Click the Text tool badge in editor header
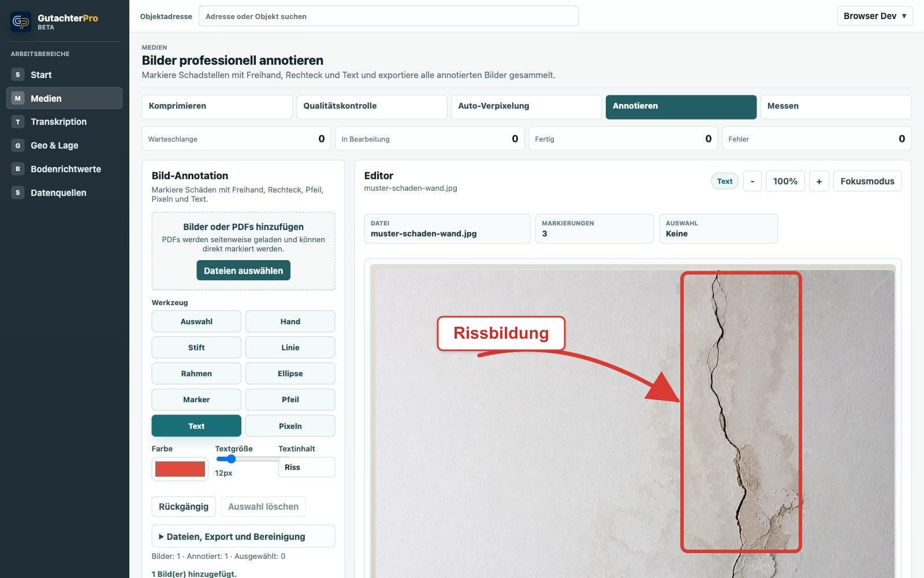This screenshot has width=924, height=578. pos(724,181)
